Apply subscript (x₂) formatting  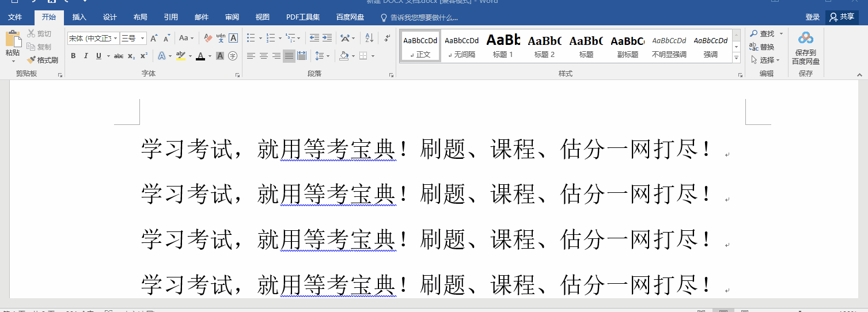[x=131, y=56]
